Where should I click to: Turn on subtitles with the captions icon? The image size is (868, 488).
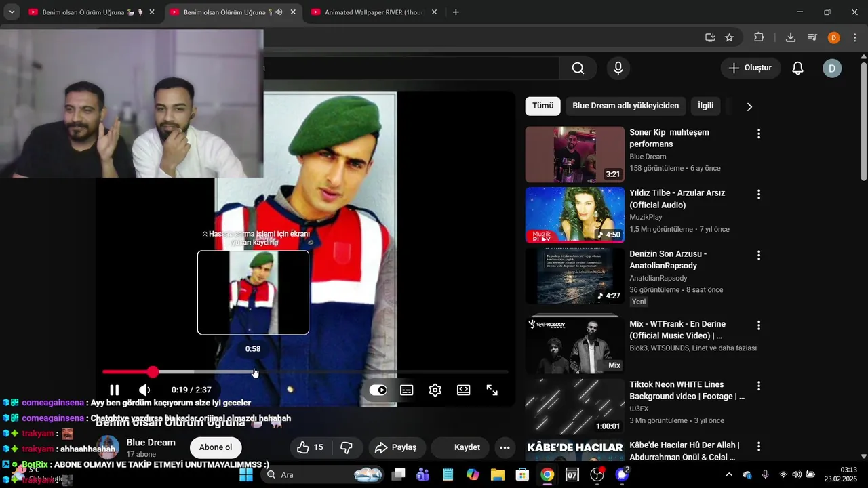tap(407, 390)
